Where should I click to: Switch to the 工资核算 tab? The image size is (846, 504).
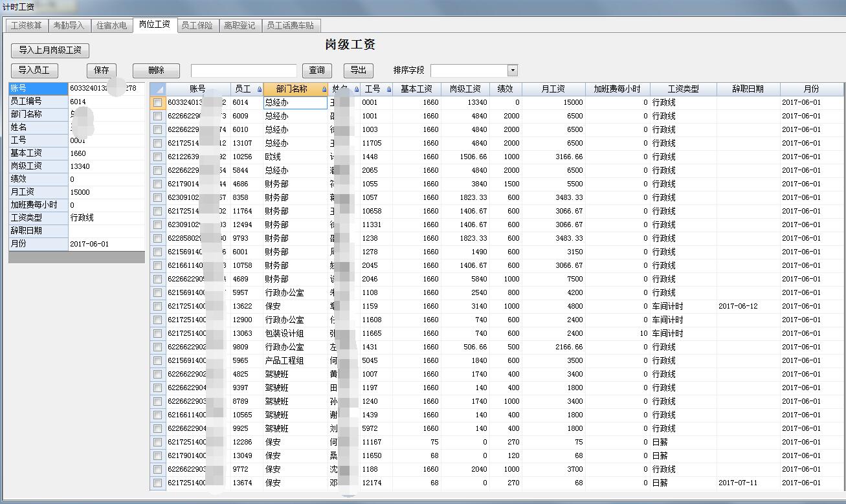point(27,26)
